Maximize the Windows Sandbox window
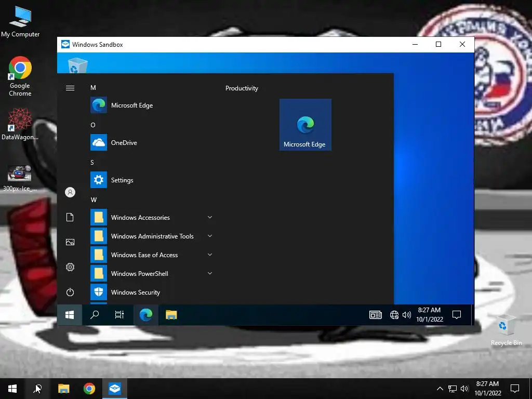 tap(438, 44)
